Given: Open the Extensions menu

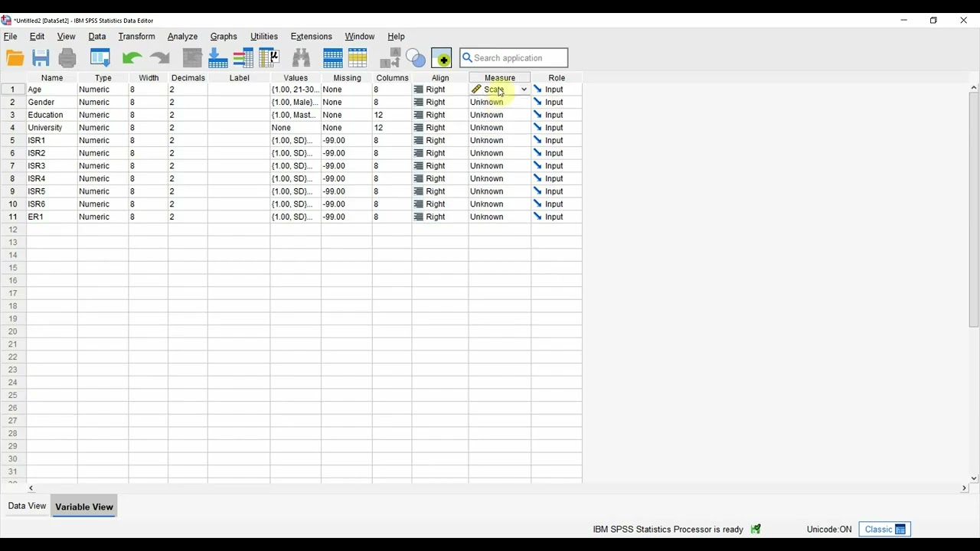Looking at the screenshot, I should pyautogui.click(x=312, y=37).
